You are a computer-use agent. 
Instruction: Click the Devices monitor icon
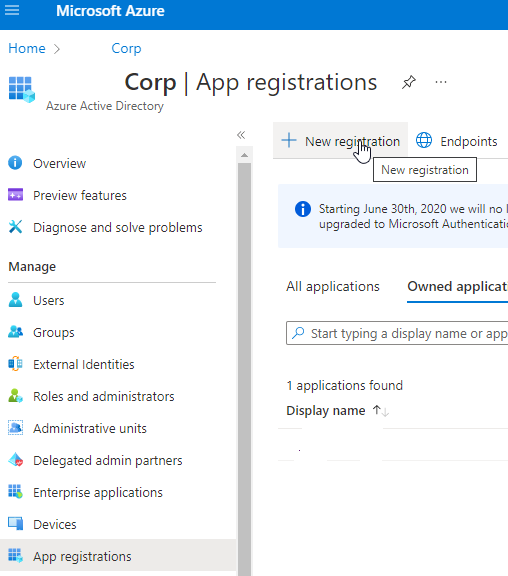pyautogui.click(x=15, y=523)
